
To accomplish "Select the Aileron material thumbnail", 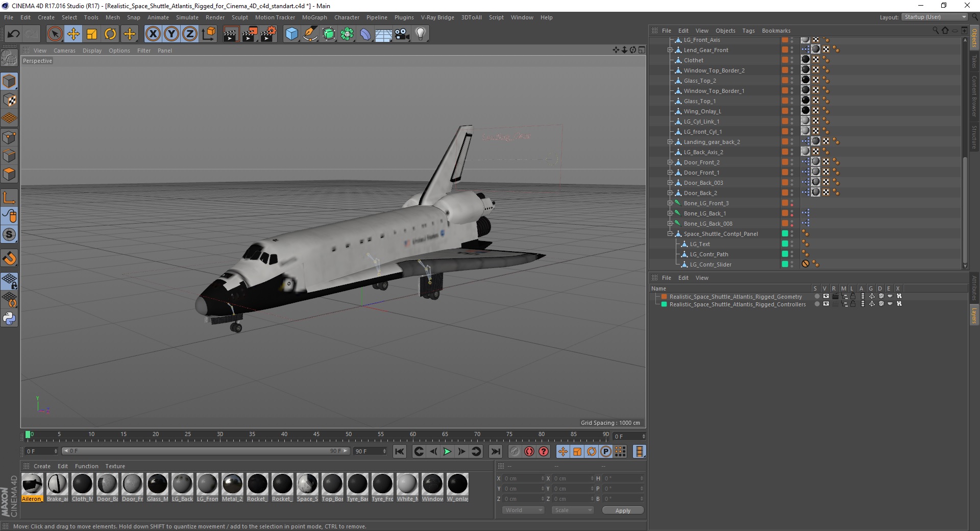I will coord(32,484).
